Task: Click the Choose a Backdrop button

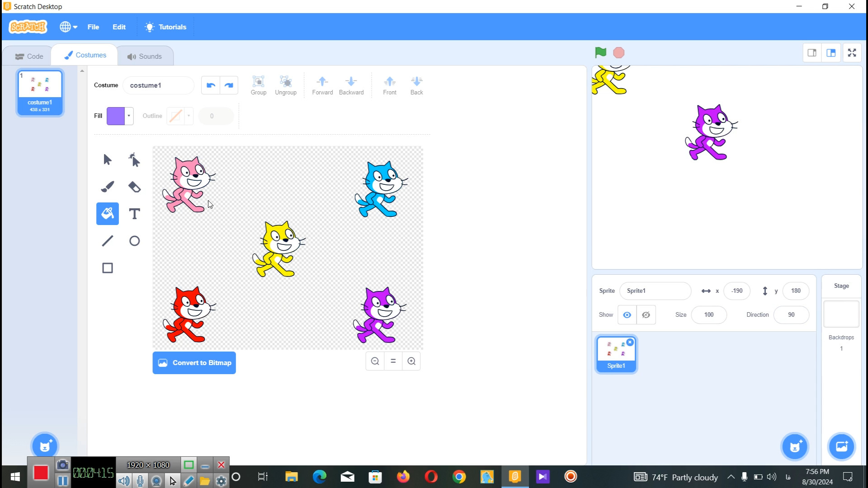Action: pyautogui.click(x=841, y=446)
